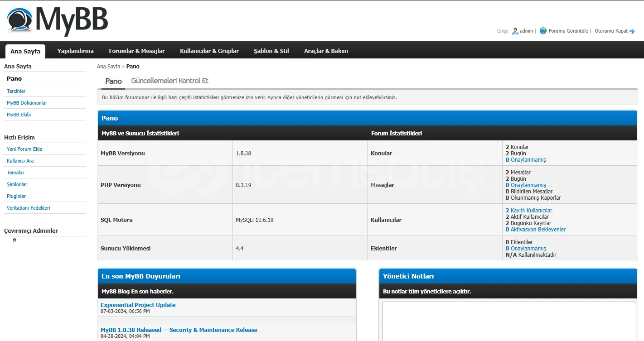Screen dimensions: 644x341
Task: Click the Konular row label
Action: tap(382, 154)
